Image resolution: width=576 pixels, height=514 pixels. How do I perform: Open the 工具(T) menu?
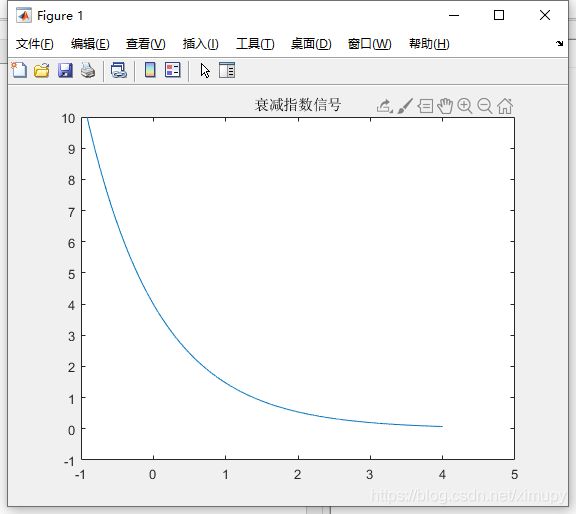pyautogui.click(x=255, y=44)
